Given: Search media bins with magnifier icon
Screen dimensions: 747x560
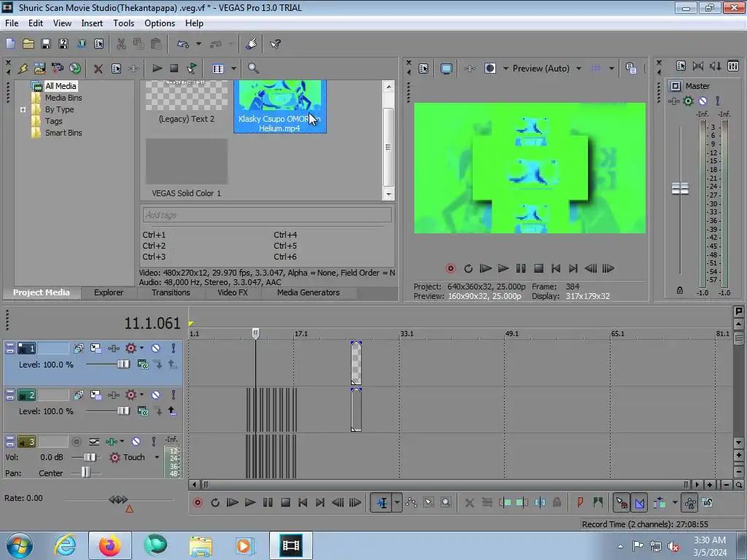Looking at the screenshot, I should pyautogui.click(x=253, y=69).
